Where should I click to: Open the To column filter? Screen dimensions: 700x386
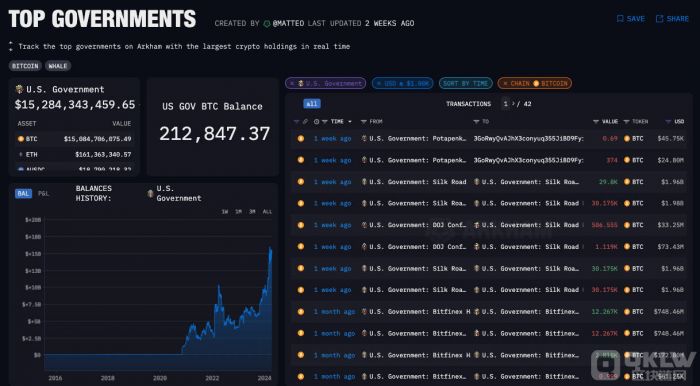coord(476,121)
